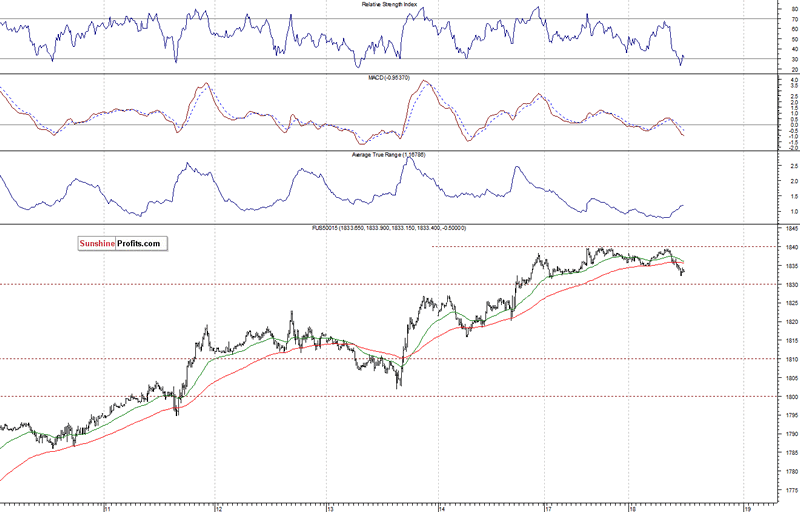Select date label "19" on the time axis
This screenshot has width=800, height=512.
click(747, 509)
